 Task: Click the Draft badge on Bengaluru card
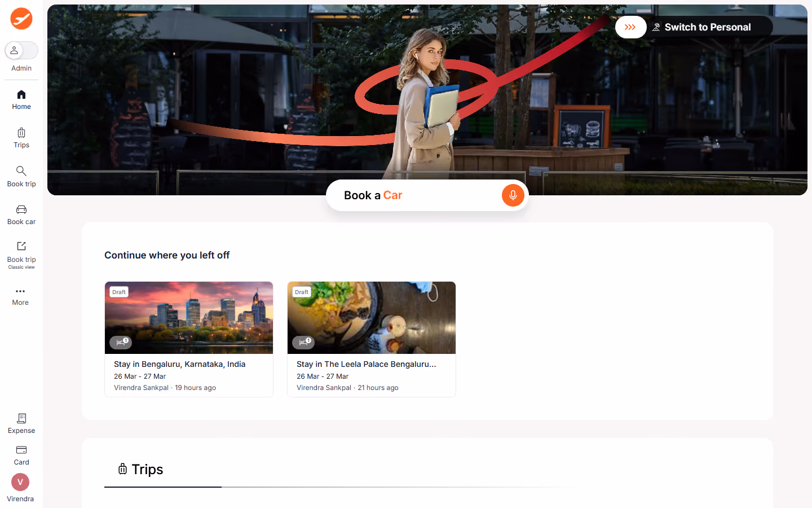[119, 292]
